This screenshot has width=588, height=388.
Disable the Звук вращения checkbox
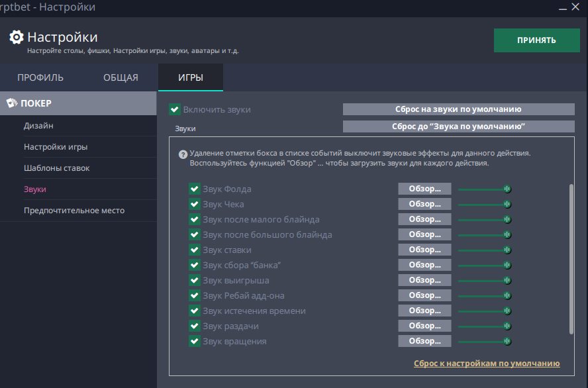(x=195, y=341)
